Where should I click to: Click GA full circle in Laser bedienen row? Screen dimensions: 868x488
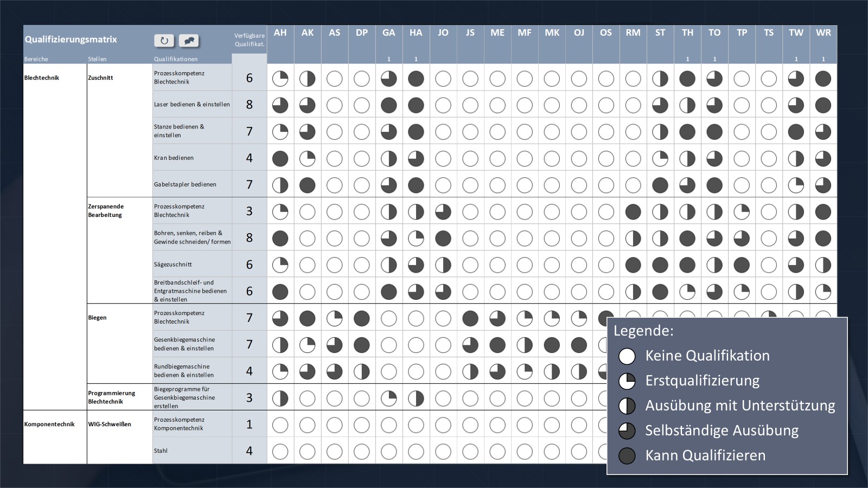pos(388,105)
